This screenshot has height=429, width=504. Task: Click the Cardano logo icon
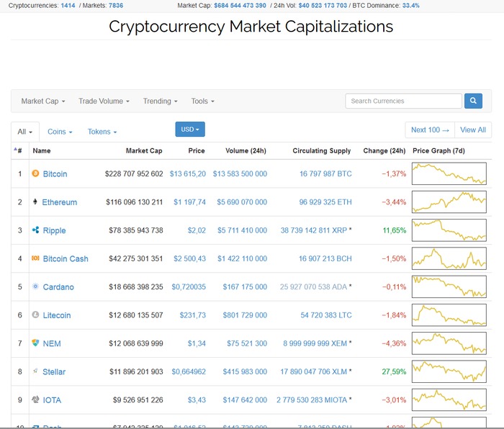pos(35,286)
